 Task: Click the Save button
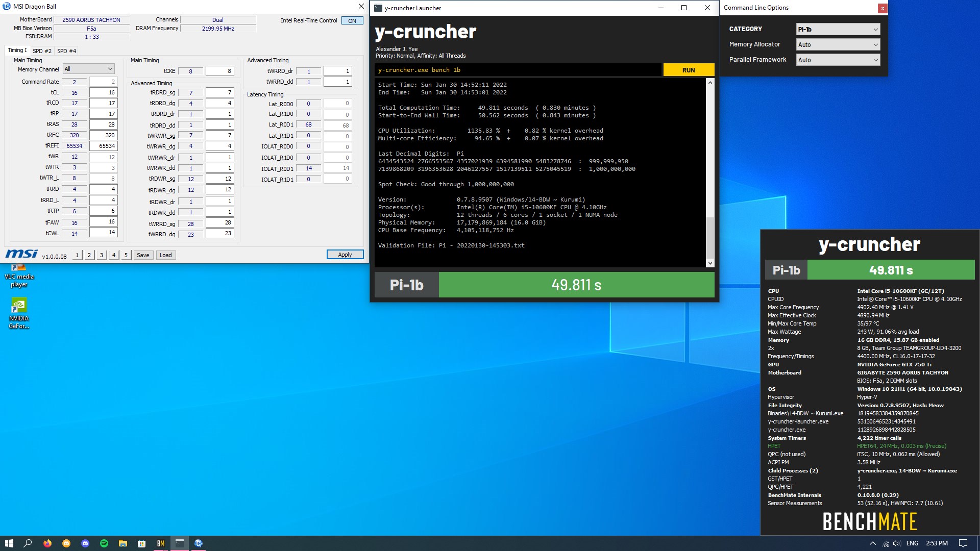click(x=143, y=255)
